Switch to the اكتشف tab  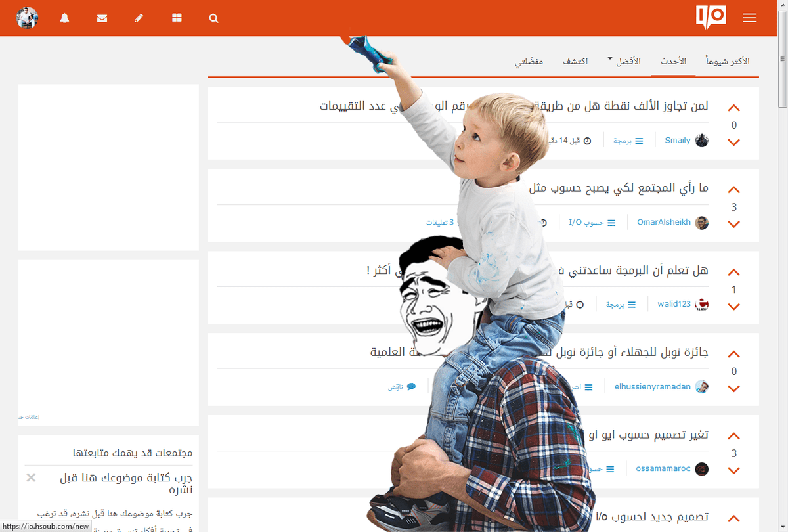click(575, 61)
